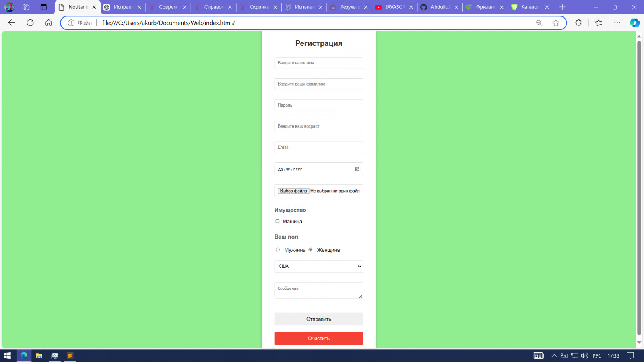
Task: Open the zoom-out magnifier in the address bar
Action: pos(539,23)
